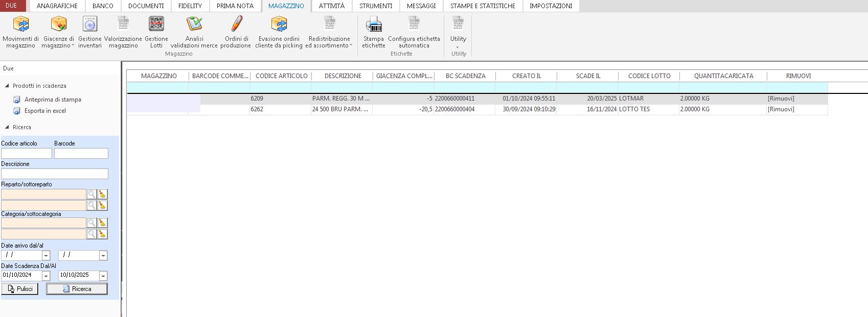868x317 pixels.
Task: Click the Pulisci button
Action: click(x=19, y=289)
